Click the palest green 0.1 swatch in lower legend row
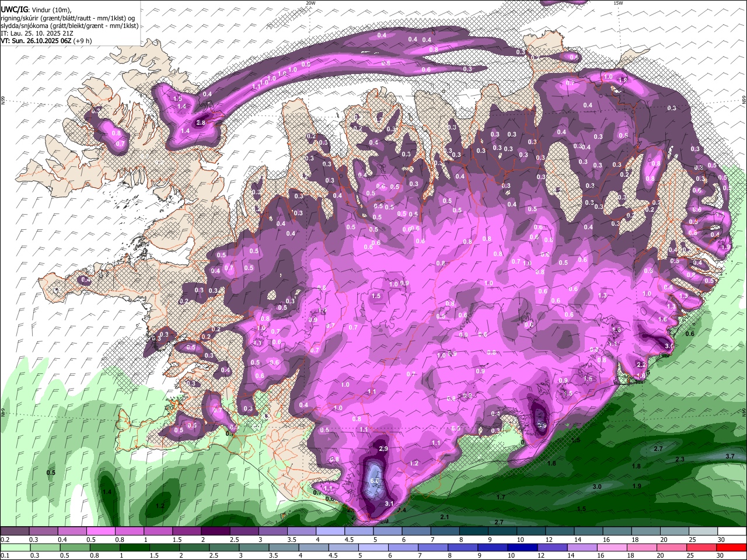This screenshot has width=747, height=560. click(15, 547)
